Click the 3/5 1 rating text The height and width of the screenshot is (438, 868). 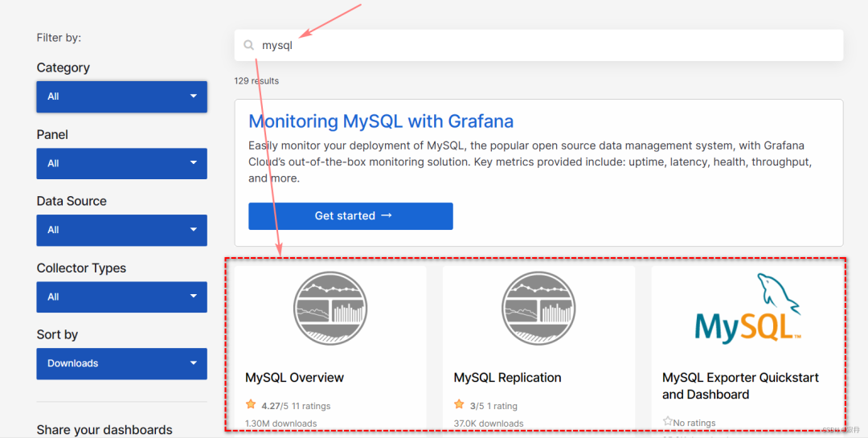click(493, 406)
